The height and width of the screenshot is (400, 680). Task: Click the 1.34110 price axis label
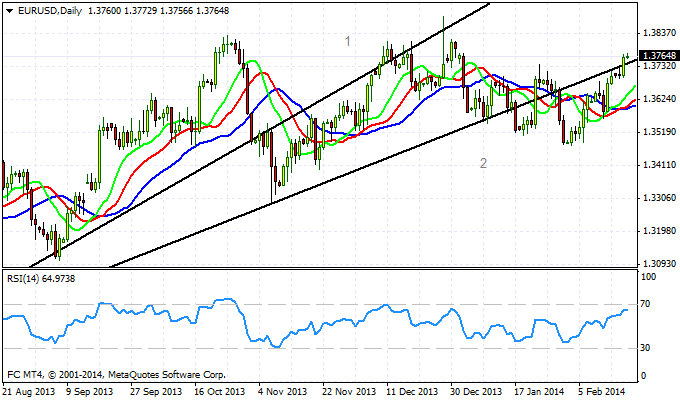coord(660,165)
